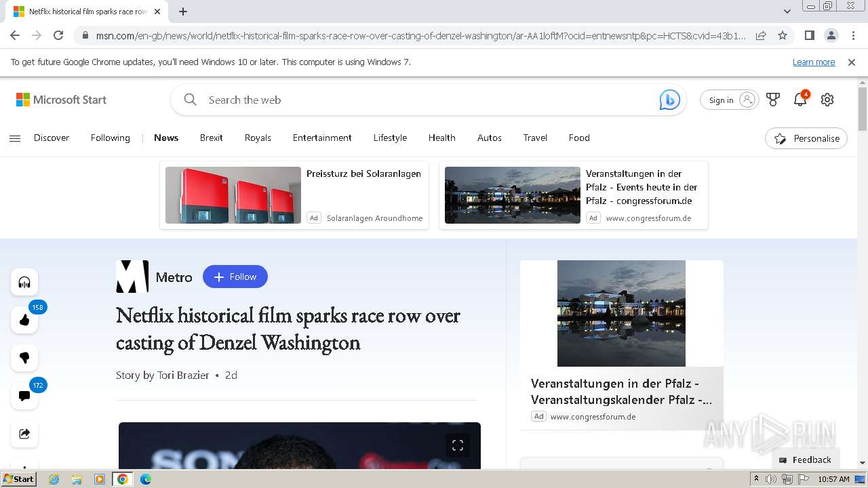Image resolution: width=868 pixels, height=488 pixels.
Task: View site information lock icon
Action: [x=85, y=35]
